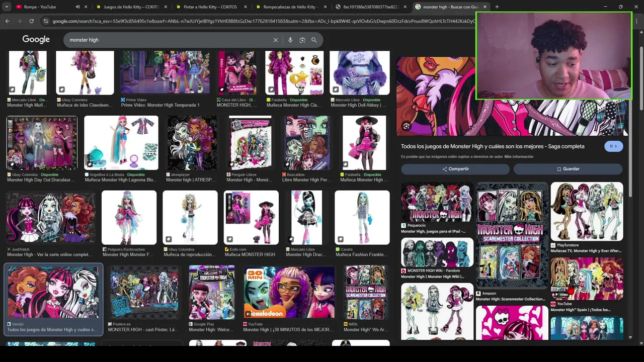Share the image with Compartir button
Screen dimensions: 644x362
[x=456, y=169]
